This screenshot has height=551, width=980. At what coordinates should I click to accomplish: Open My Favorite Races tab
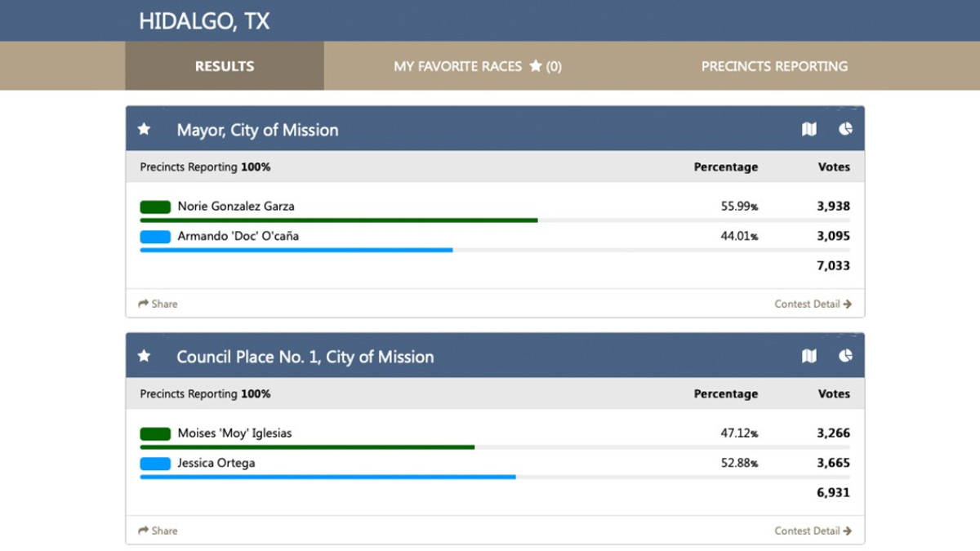[478, 66]
